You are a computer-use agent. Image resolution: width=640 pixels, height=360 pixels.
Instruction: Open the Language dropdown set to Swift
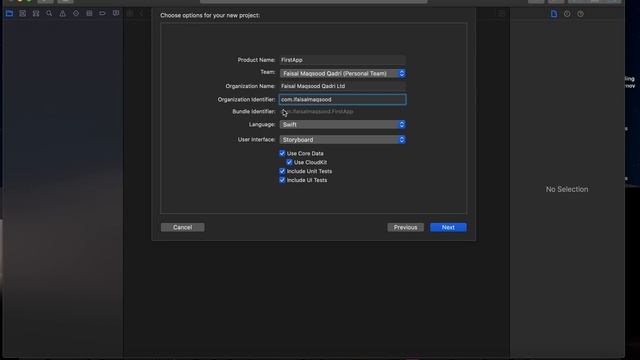[x=342, y=124]
